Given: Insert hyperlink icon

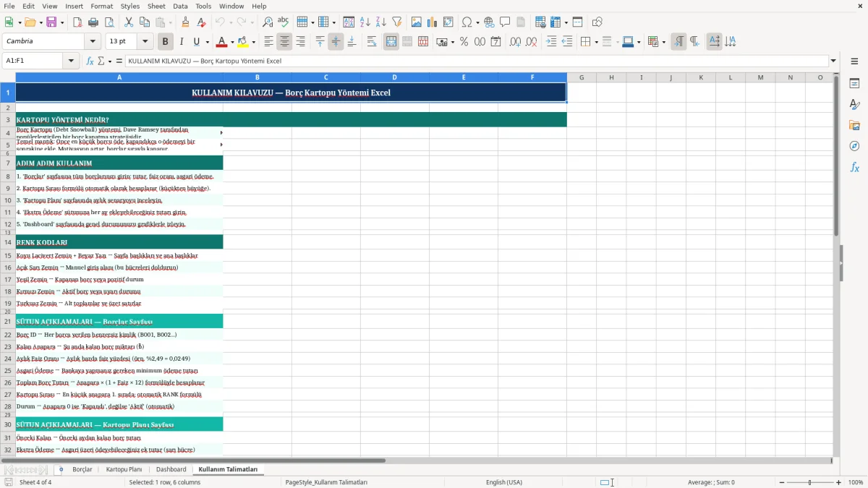Looking at the screenshot, I should (490, 22).
